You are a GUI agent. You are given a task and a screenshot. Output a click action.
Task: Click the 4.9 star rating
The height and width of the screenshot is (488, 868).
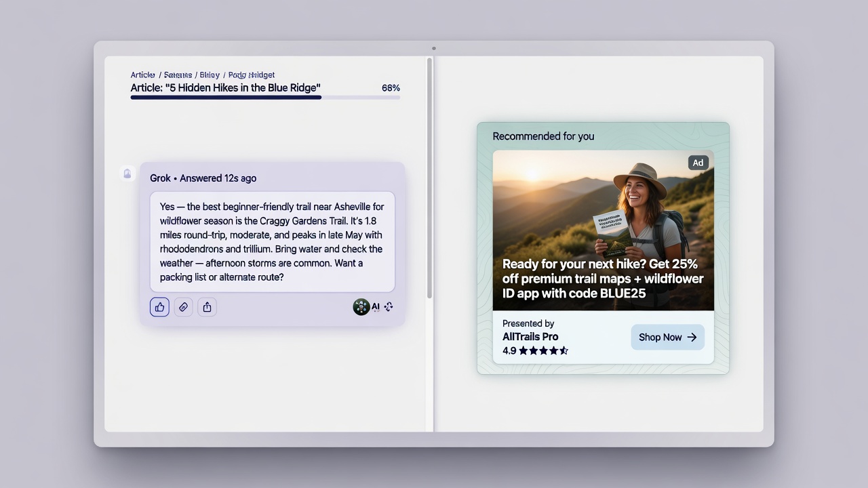pos(535,350)
